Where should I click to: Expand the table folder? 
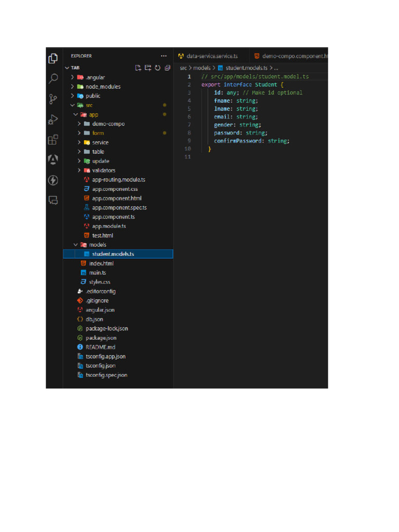click(x=79, y=152)
